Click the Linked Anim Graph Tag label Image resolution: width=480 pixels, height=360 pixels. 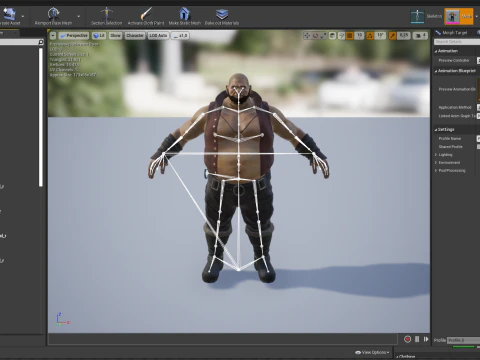tap(457, 116)
